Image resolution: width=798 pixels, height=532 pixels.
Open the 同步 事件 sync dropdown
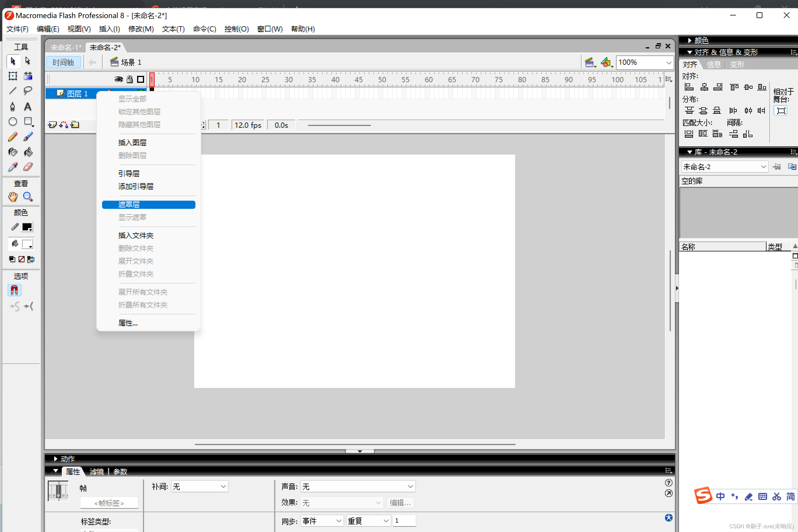322,521
